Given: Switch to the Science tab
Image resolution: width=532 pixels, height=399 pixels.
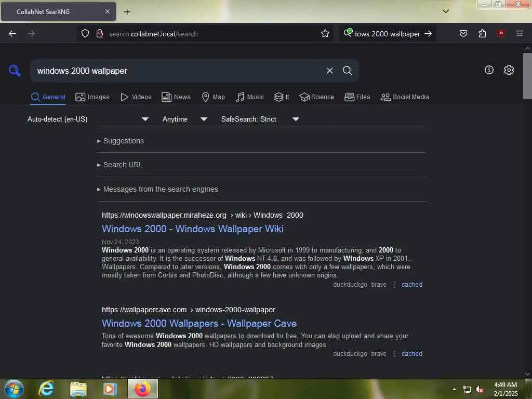Looking at the screenshot, I should (316, 97).
